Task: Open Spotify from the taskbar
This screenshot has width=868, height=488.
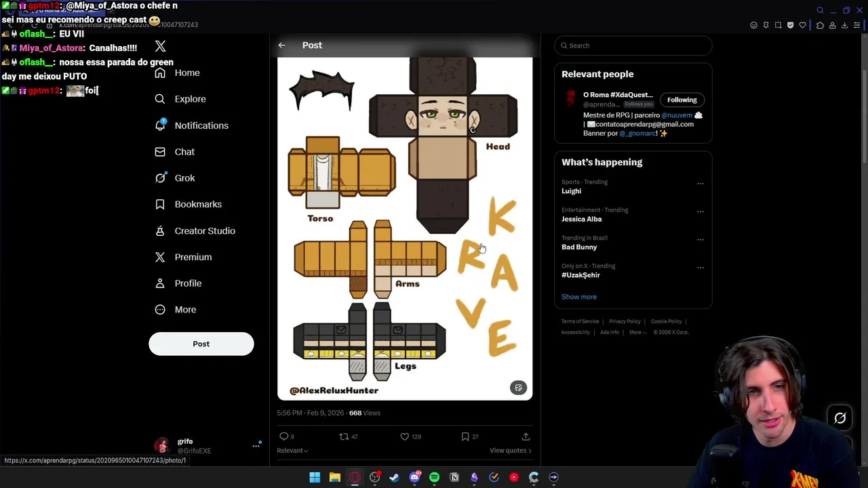Action: pyautogui.click(x=434, y=477)
